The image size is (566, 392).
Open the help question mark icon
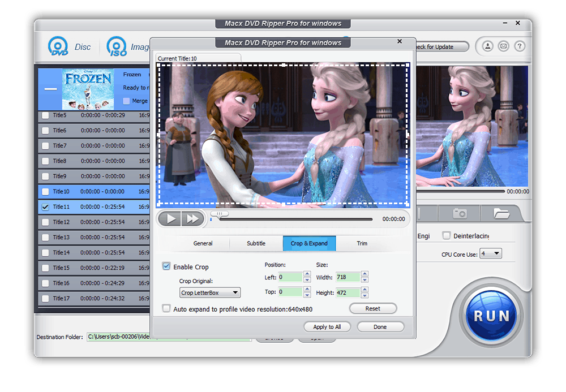coord(519,46)
